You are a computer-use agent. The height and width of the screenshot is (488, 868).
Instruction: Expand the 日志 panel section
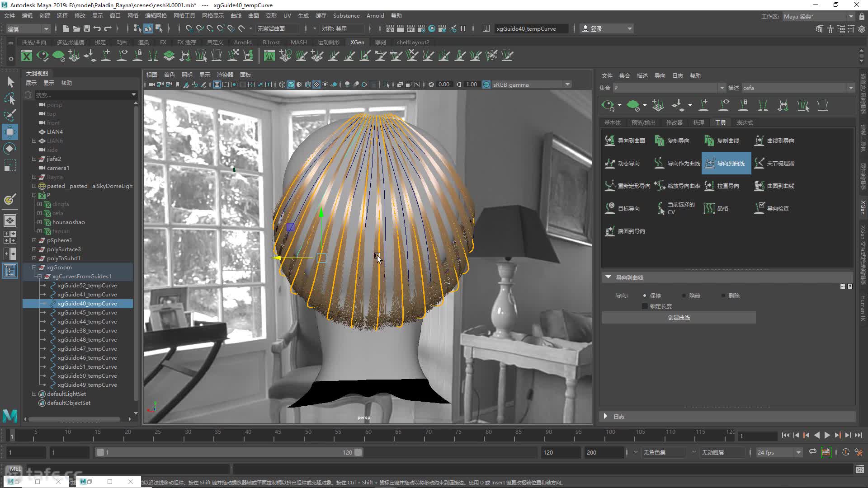[605, 416]
